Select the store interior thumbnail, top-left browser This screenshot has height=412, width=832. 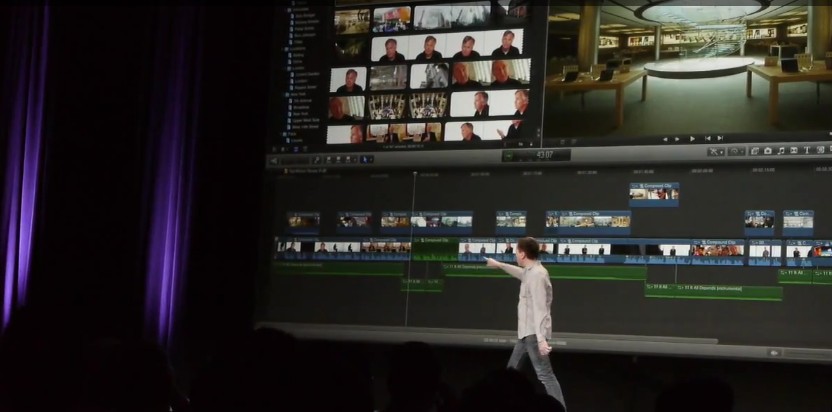(352, 22)
